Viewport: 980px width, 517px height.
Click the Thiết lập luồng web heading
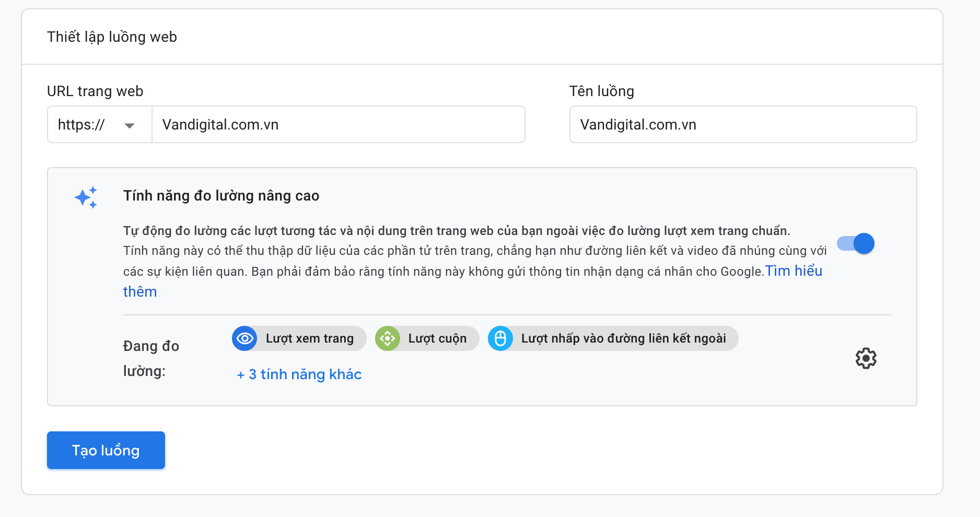pyautogui.click(x=112, y=37)
